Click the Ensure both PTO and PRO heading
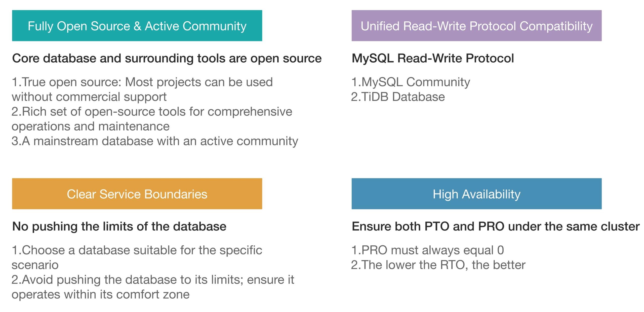This screenshot has height=312, width=644. [495, 226]
